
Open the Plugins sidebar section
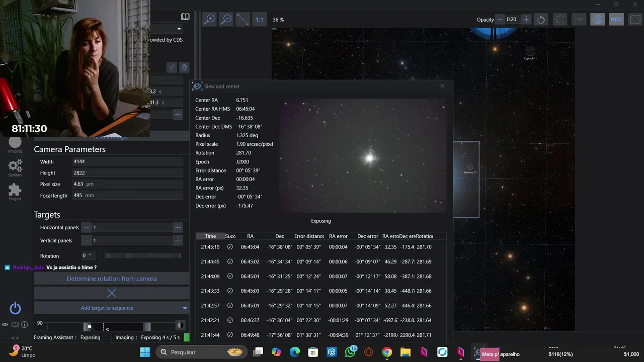click(x=15, y=192)
